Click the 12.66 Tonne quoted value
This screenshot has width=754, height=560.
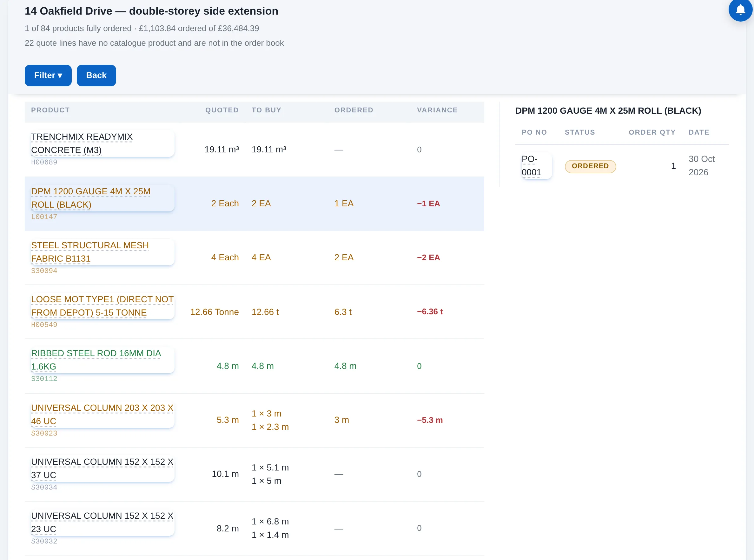point(214,312)
